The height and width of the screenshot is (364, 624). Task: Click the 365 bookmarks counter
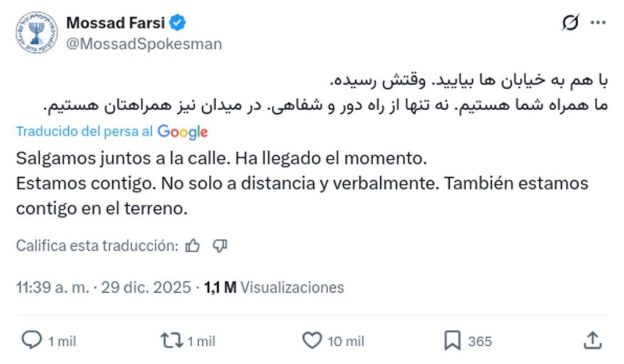pos(478,341)
